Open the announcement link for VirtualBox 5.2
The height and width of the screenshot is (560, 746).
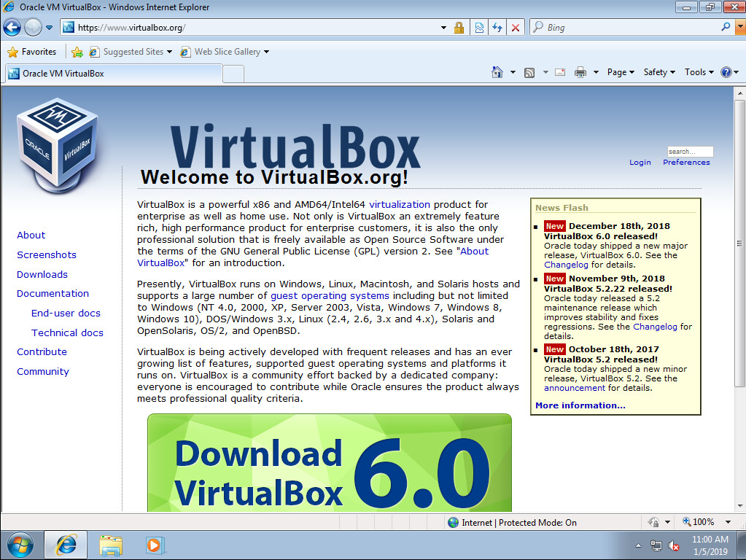[x=574, y=388]
